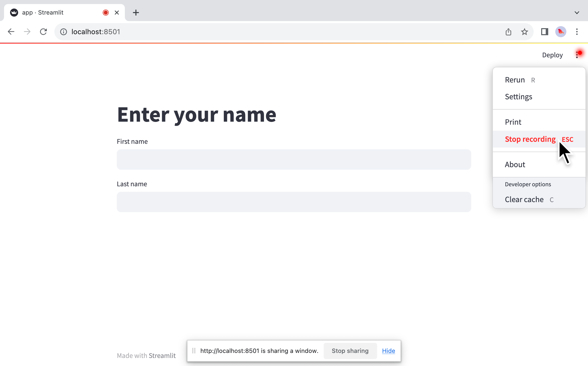Click Stop recording in the menu
The width and height of the screenshot is (588, 366).
pyautogui.click(x=530, y=139)
